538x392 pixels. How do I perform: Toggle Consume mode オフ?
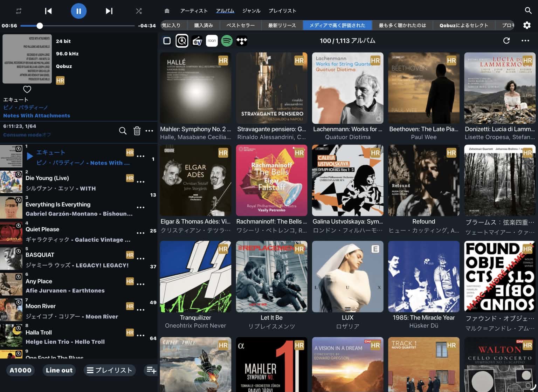[27, 135]
